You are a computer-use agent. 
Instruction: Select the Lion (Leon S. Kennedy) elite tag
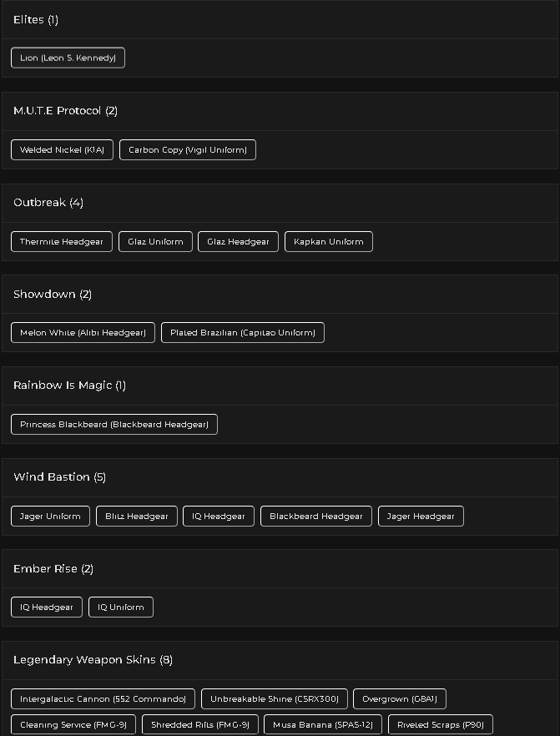pyautogui.click(x=68, y=58)
